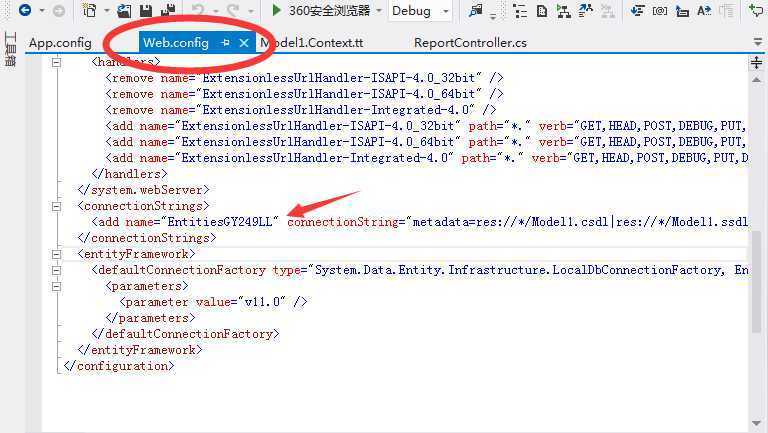This screenshot has height=433, width=768.
Task: Close the Web.config tab
Action: [244, 43]
